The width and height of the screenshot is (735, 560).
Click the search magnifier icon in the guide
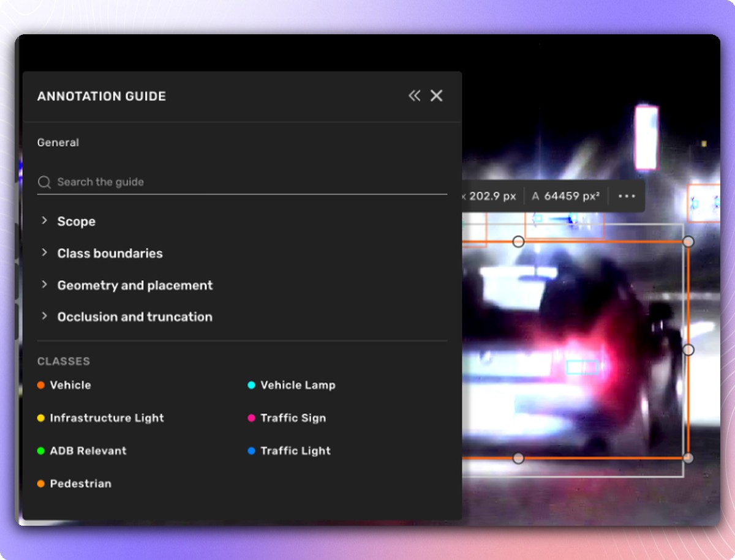point(44,182)
